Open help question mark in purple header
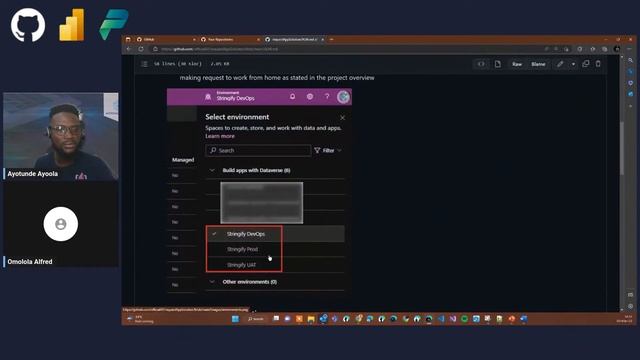 tap(327, 97)
